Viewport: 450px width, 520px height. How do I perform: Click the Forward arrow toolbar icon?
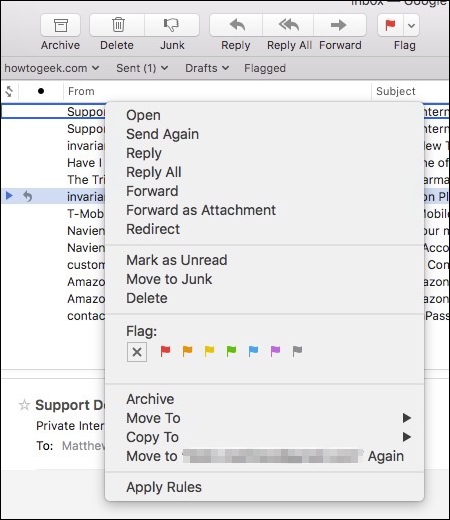pos(339,25)
